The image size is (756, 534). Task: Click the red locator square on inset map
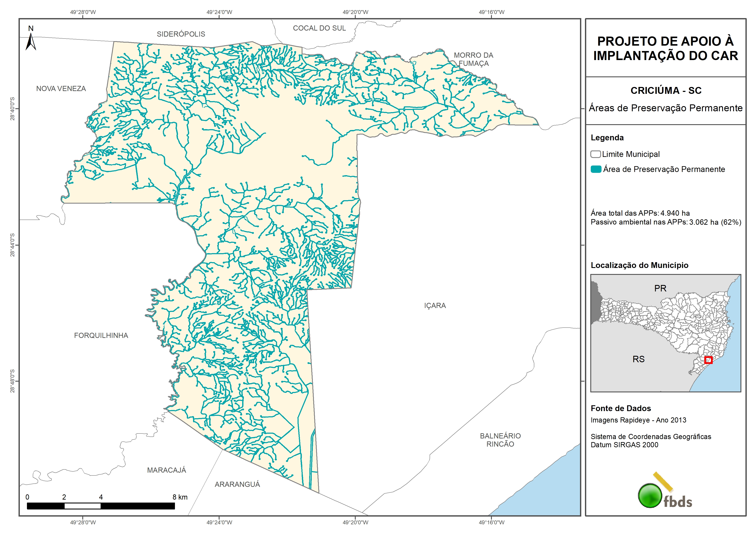coord(708,360)
